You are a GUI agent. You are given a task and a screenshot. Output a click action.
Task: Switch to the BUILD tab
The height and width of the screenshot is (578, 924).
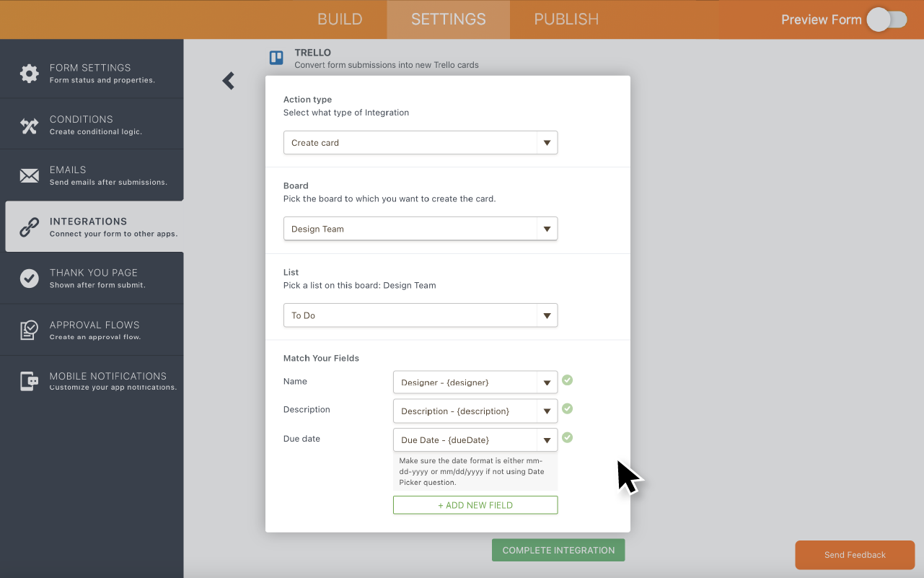[340, 19]
